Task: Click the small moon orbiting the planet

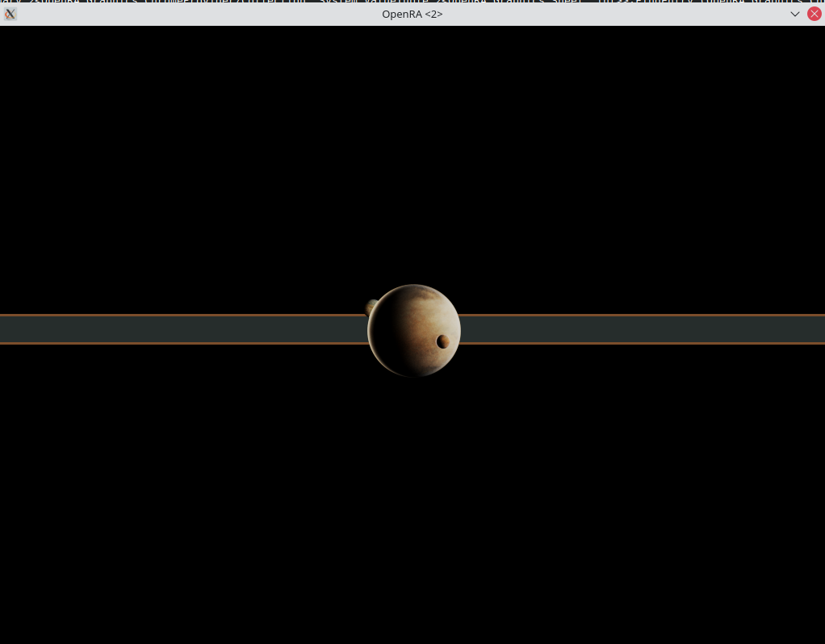Action: tap(442, 341)
